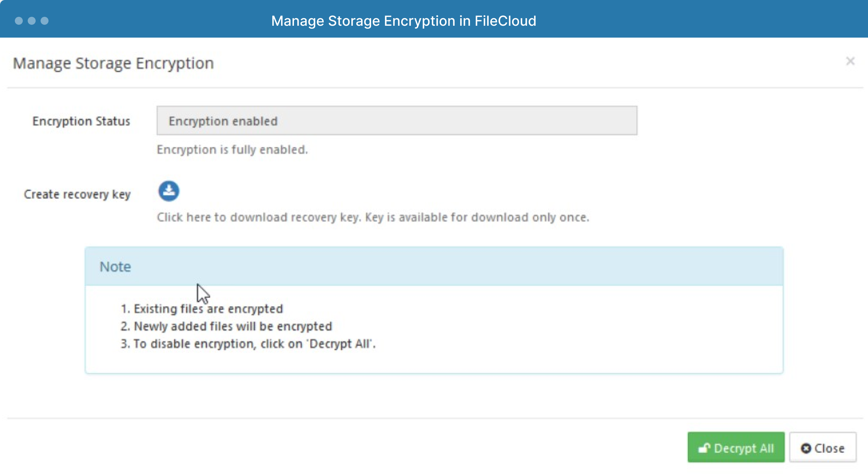Click the Decrypt All button
Screen dimensions: 868x475
(x=736, y=447)
